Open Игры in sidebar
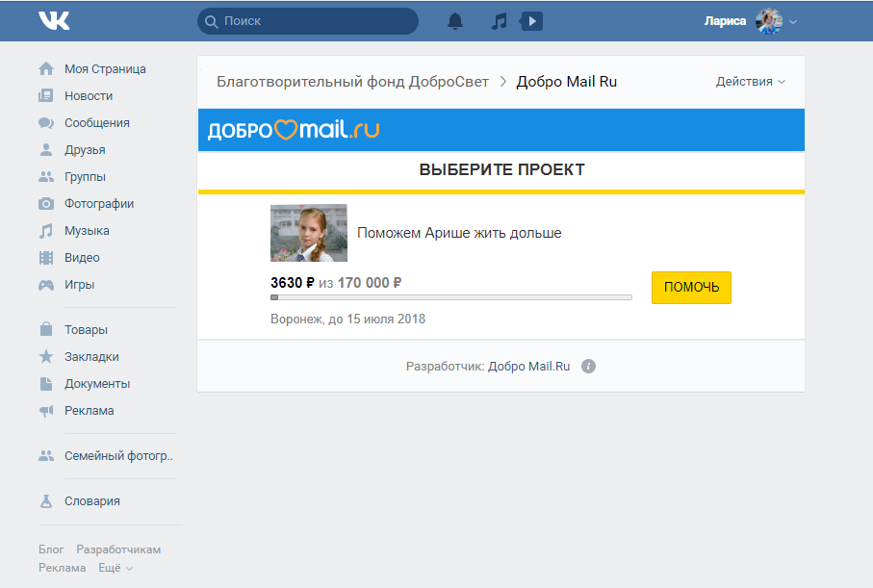873x588 pixels. (x=80, y=285)
